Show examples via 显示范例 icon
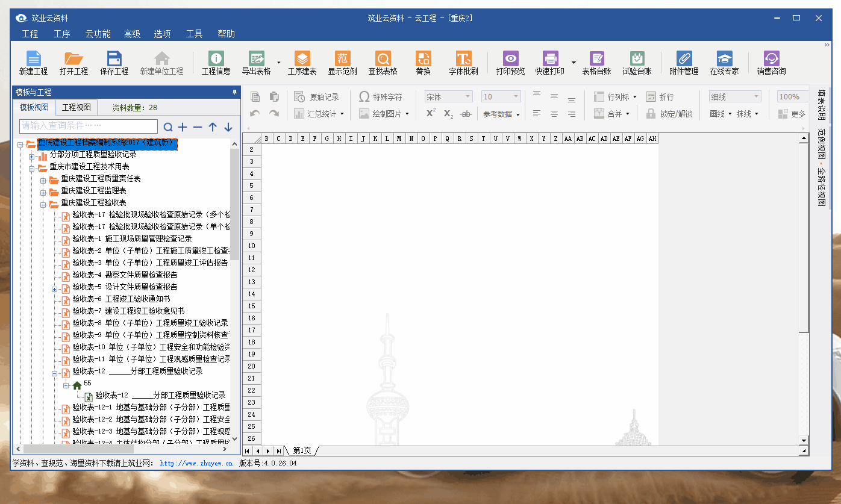This screenshot has width=841, height=504. click(342, 59)
